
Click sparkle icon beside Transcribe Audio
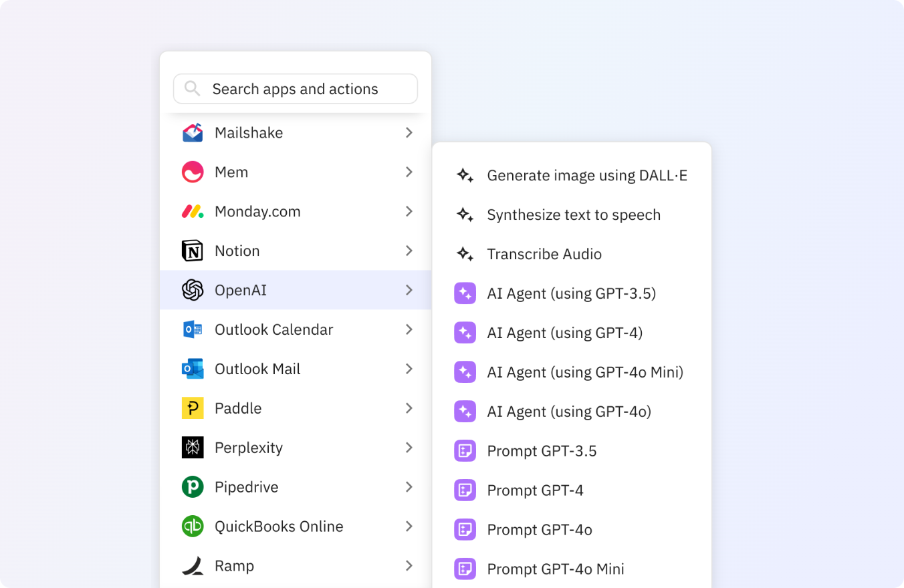465,255
